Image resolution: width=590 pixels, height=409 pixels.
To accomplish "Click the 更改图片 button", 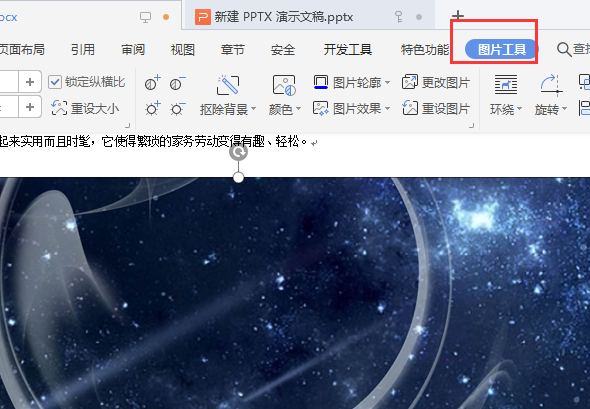I will coord(436,82).
